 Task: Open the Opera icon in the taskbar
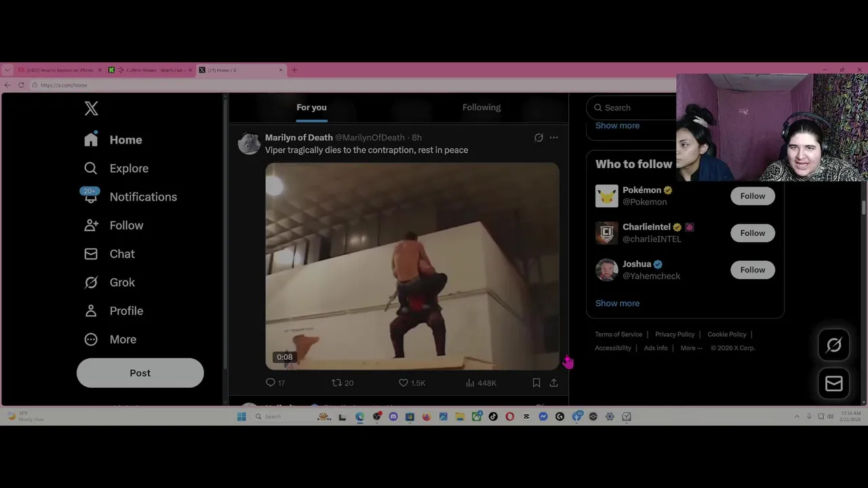510,417
